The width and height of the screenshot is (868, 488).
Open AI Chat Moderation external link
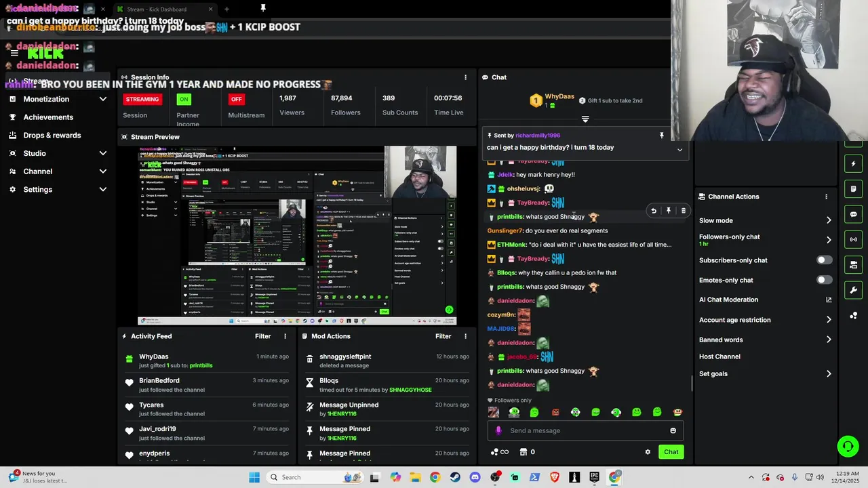829,300
